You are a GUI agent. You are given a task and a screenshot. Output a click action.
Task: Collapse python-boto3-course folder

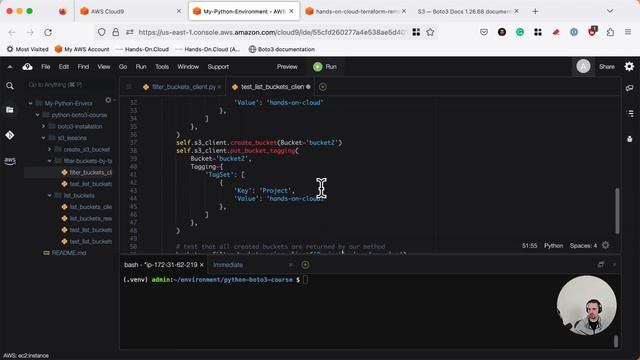pyautogui.click(x=38, y=115)
